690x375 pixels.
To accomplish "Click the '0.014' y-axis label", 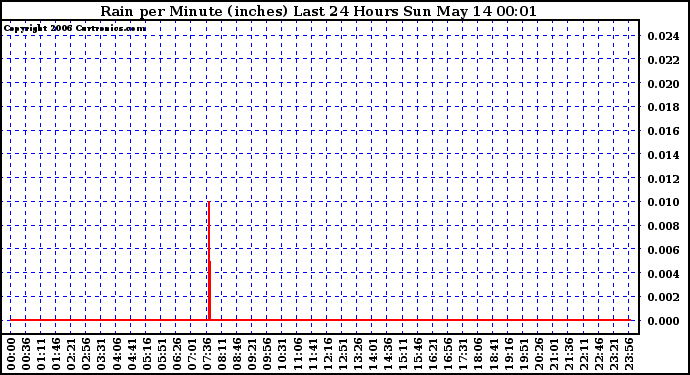I will point(663,155).
